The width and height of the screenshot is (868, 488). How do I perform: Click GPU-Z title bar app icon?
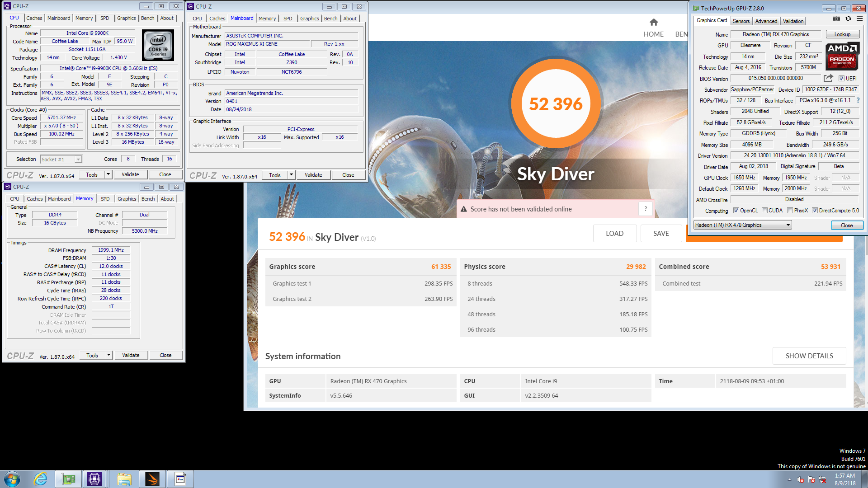(696, 8)
